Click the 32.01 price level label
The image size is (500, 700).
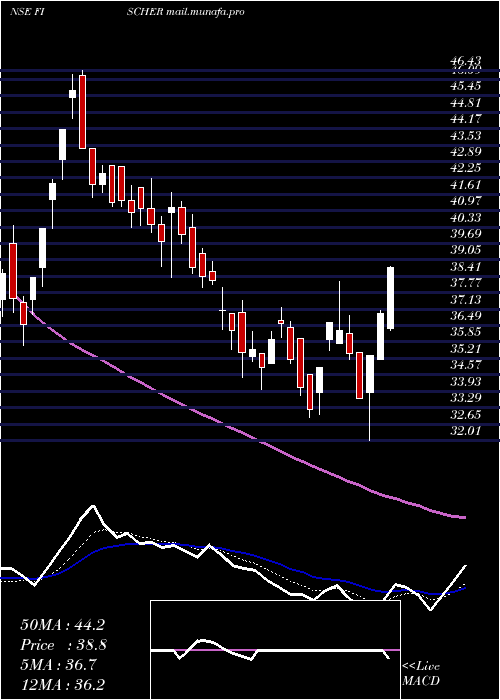click(x=465, y=431)
